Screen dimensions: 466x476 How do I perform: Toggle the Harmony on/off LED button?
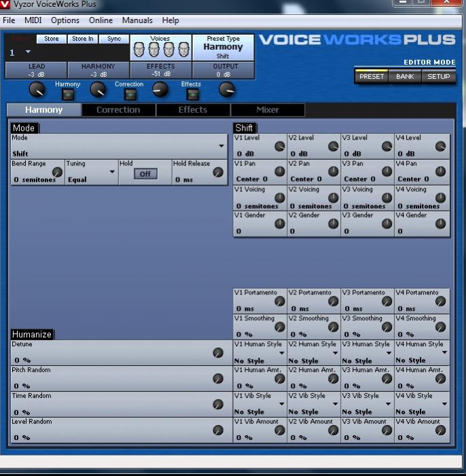coord(68,95)
